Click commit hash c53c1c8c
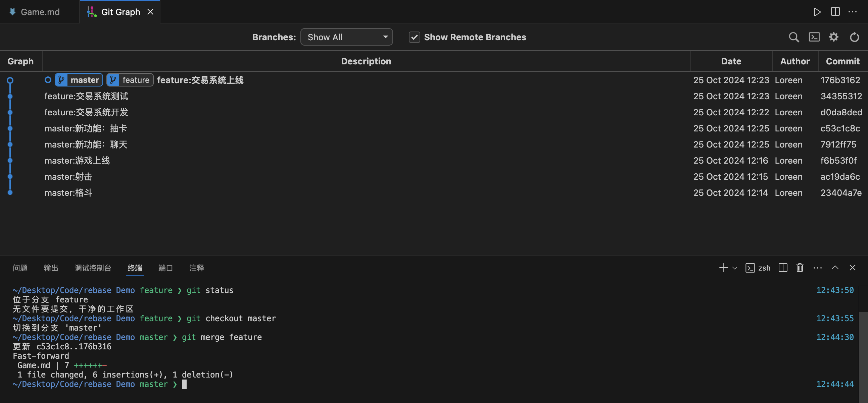The height and width of the screenshot is (403, 868). (840, 128)
